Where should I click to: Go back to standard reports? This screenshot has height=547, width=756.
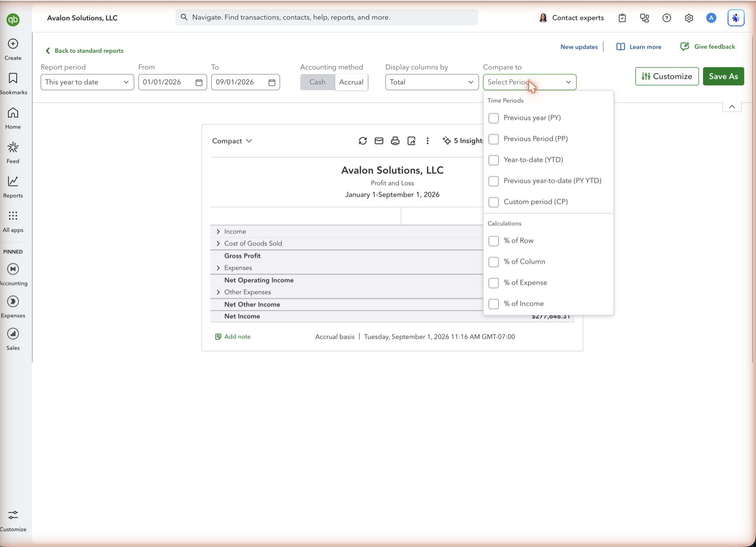(x=84, y=51)
